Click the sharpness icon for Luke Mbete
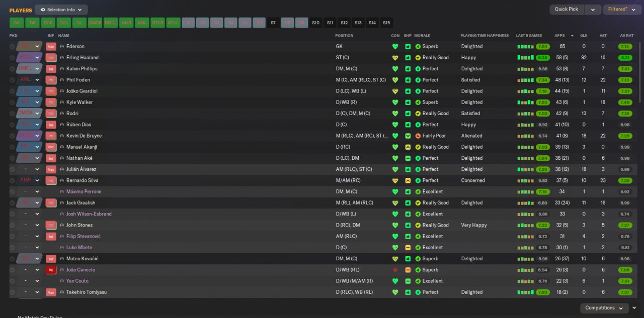Viewport: 644px width, 318px height. (x=408, y=248)
